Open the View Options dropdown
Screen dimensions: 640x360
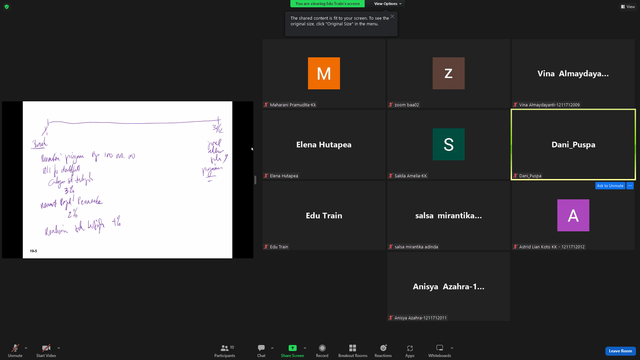coord(387,4)
